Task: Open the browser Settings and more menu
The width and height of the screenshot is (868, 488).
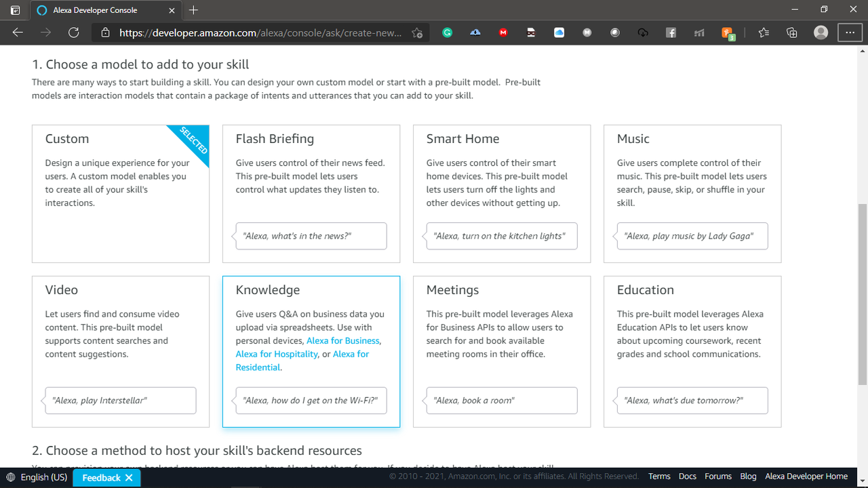Action: coord(850,33)
